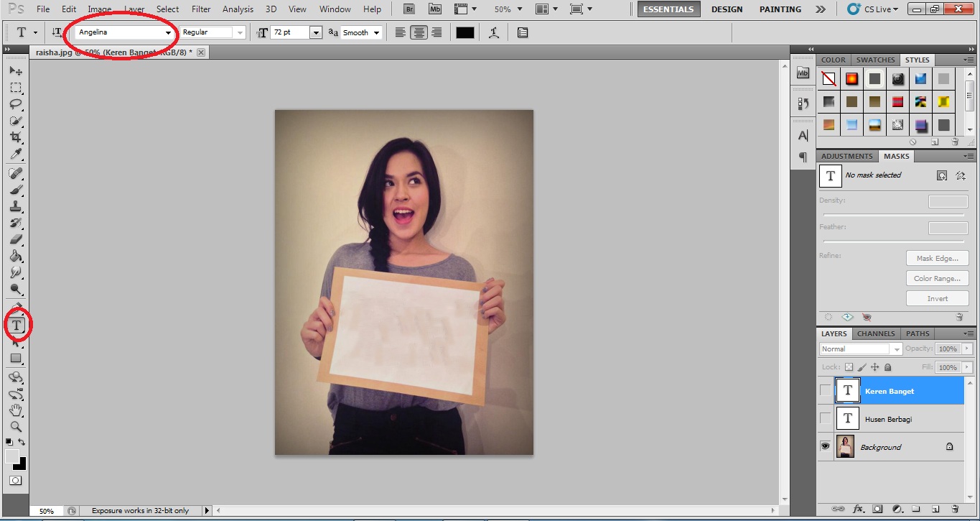Open the Layers panel menu

coord(968,333)
